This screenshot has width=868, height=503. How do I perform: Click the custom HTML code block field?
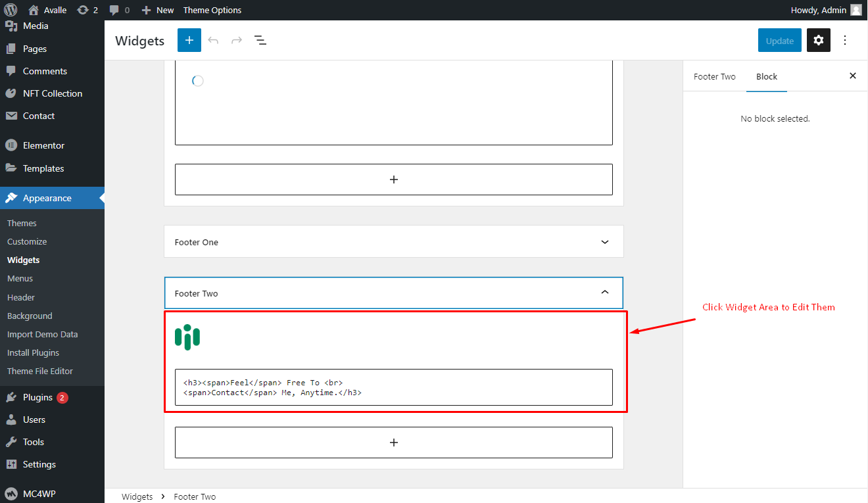pyautogui.click(x=394, y=387)
